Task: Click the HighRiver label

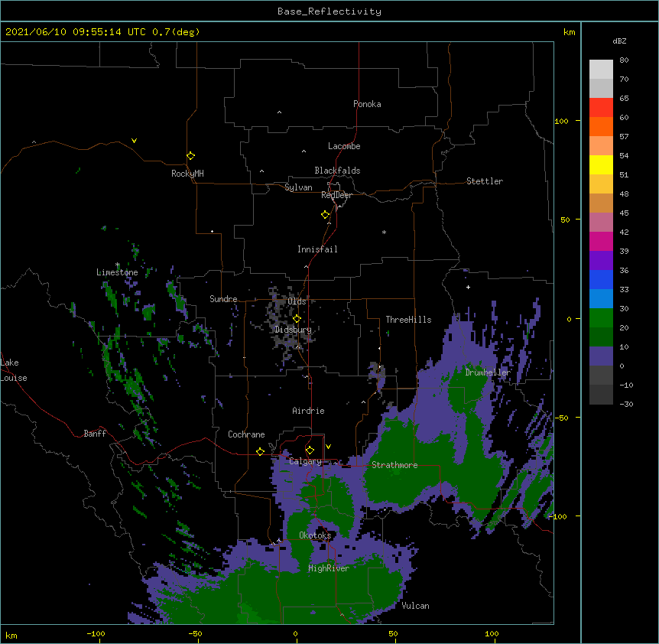Action: click(329, 568)
